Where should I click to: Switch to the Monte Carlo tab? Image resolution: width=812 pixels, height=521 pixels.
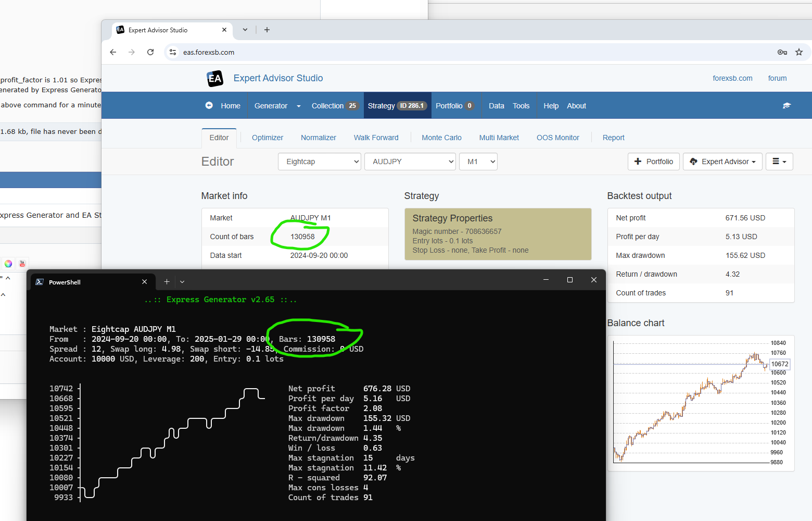pyautogui.click(x=441, y=138)
